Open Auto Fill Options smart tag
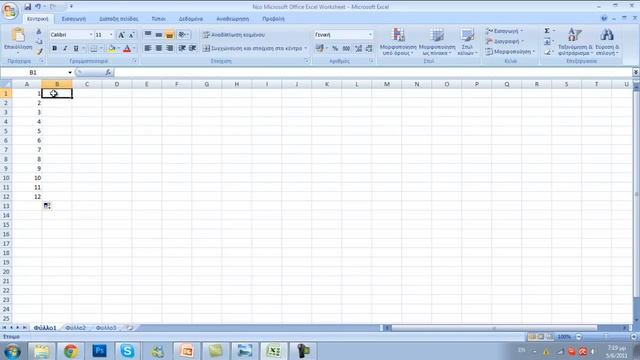Screen dimensions: 640x360 click(47, 206)
